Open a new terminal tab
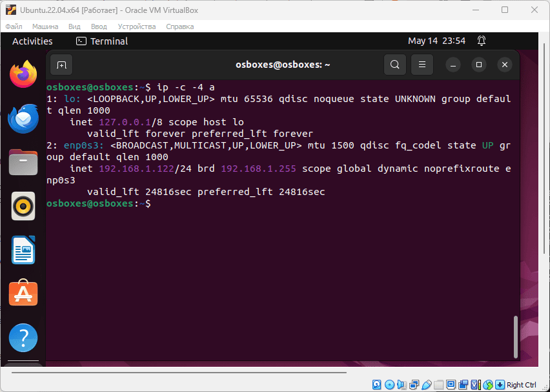Image resolution: width=550 pixels, height=392 pixels. 61,65
